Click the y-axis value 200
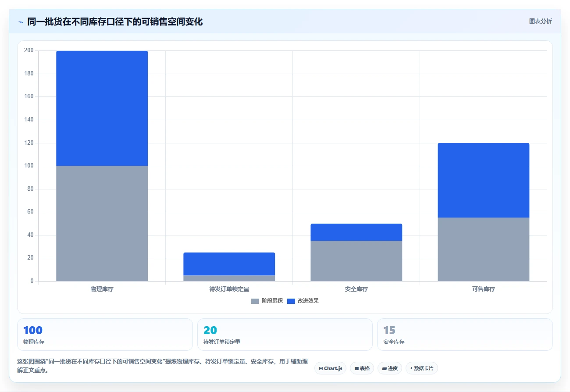The height and width of the screenshot is (392, 570). 29,50
